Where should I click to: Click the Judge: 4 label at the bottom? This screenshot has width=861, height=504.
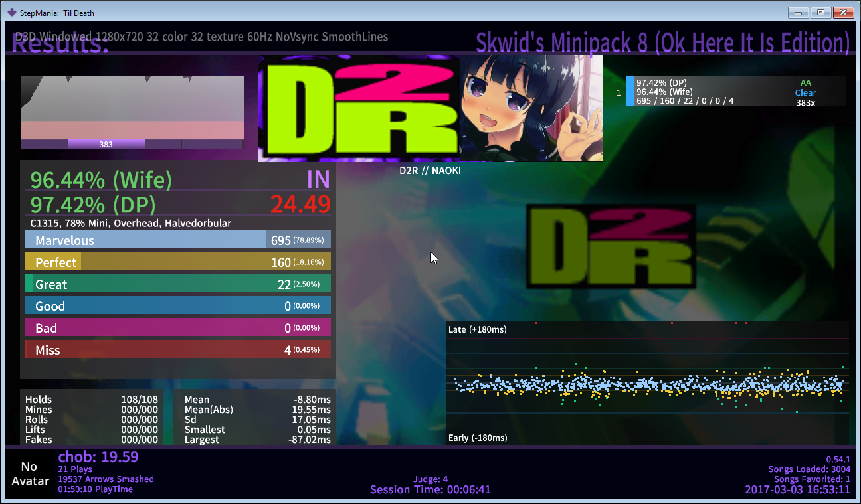click(x=430, y=479)
